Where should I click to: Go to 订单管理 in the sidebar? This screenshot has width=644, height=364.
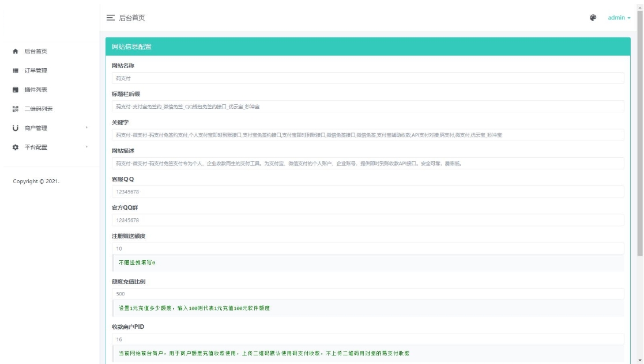(x=35, y=71)
